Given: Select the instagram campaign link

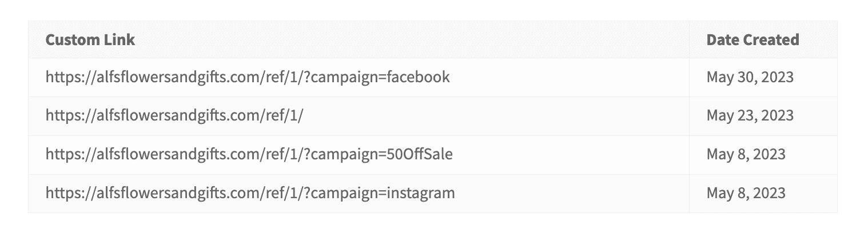Looking at the screenshot, I should 250,194.
